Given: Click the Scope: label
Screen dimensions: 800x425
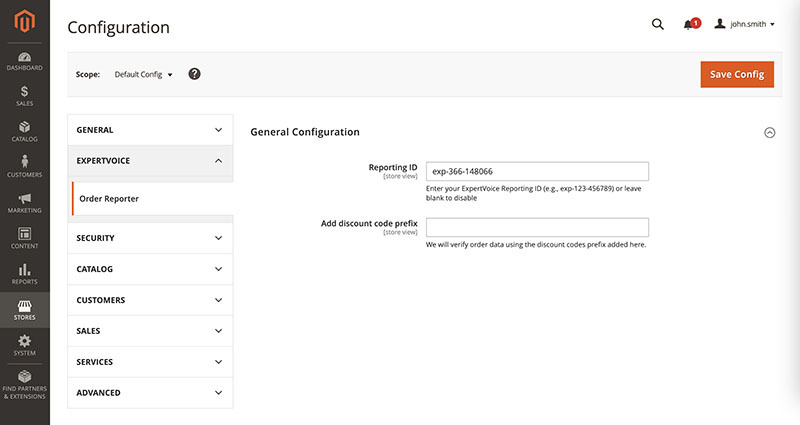Looking at the screenshot, I should pyautogui.click(x=88, y=74).
